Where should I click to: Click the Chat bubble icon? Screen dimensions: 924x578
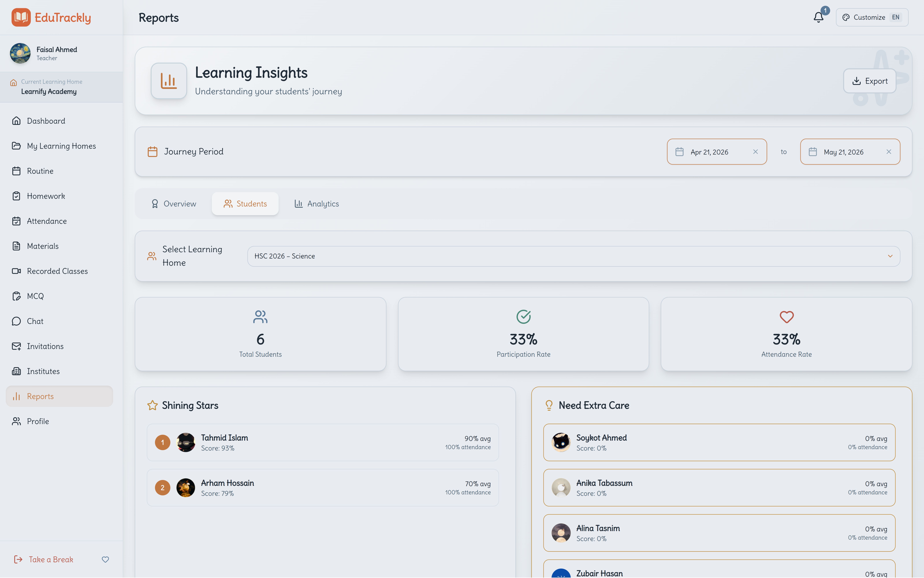pyautogui.click(x=16, y=321)
